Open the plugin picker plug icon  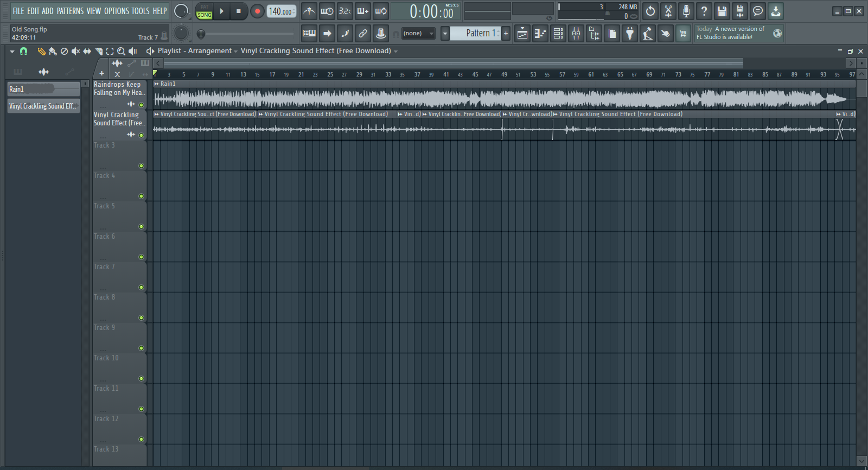click(630, 34)
